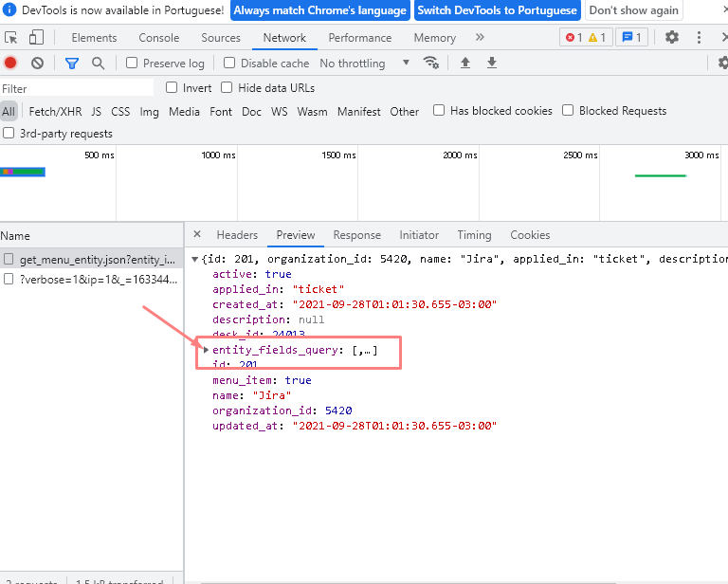Viewport: 728px width, 584px height.
Task: Open DevTools settings gear
Action: [x=672, y=37]
